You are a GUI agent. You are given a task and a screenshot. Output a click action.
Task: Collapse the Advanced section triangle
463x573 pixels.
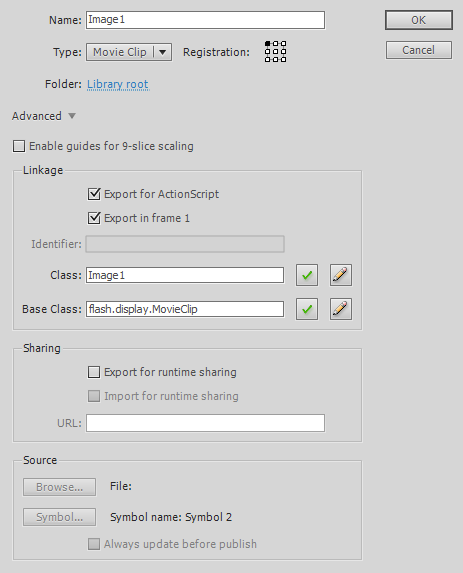tap(72, 116)
